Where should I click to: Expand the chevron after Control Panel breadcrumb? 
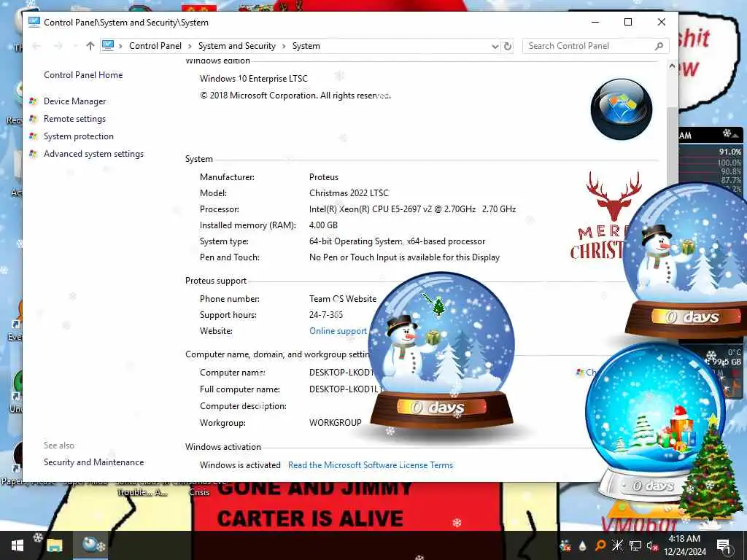(x=190, y=46)
